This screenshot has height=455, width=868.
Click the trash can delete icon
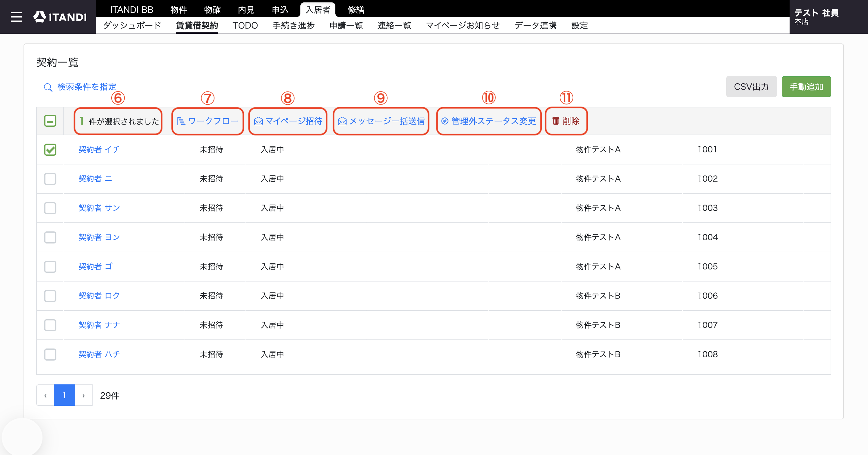(x=556, y=121)
